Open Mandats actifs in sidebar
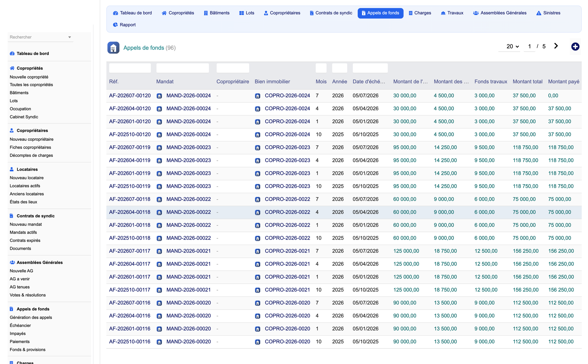 coord(23,232)
